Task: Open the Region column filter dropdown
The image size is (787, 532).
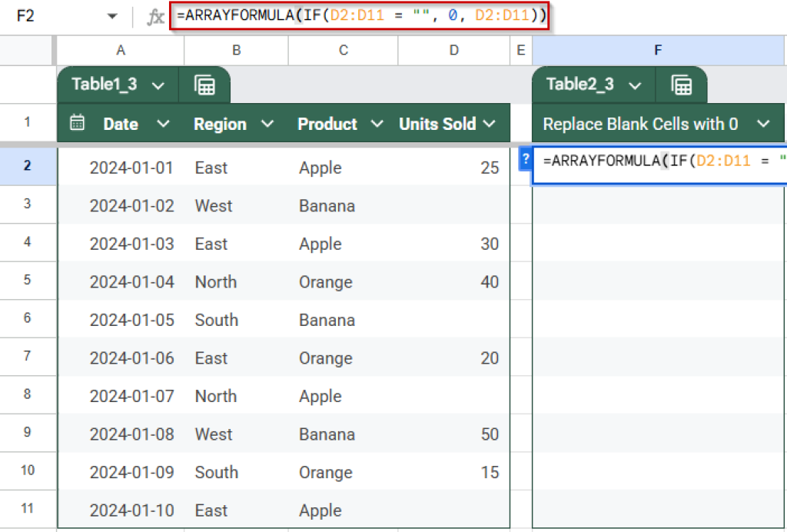Action: point(267,123)
